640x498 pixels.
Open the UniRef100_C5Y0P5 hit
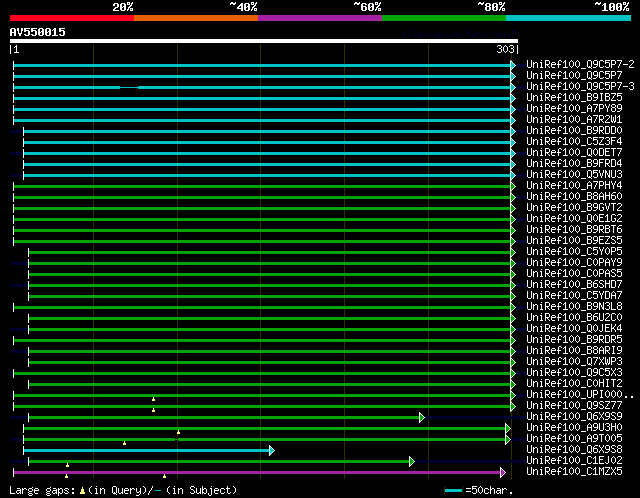point(574,251)
